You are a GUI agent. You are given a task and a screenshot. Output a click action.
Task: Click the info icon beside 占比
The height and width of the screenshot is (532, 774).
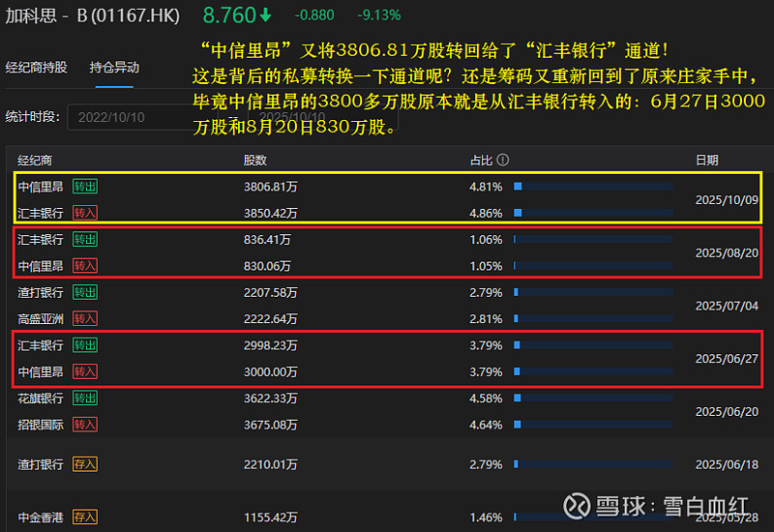(x=502, y=160)
